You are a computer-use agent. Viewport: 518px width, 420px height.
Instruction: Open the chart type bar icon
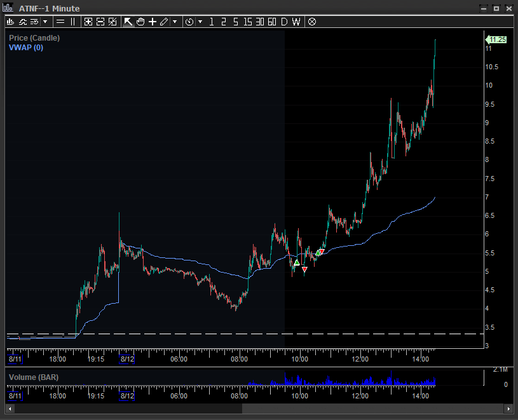coord(11,22)
